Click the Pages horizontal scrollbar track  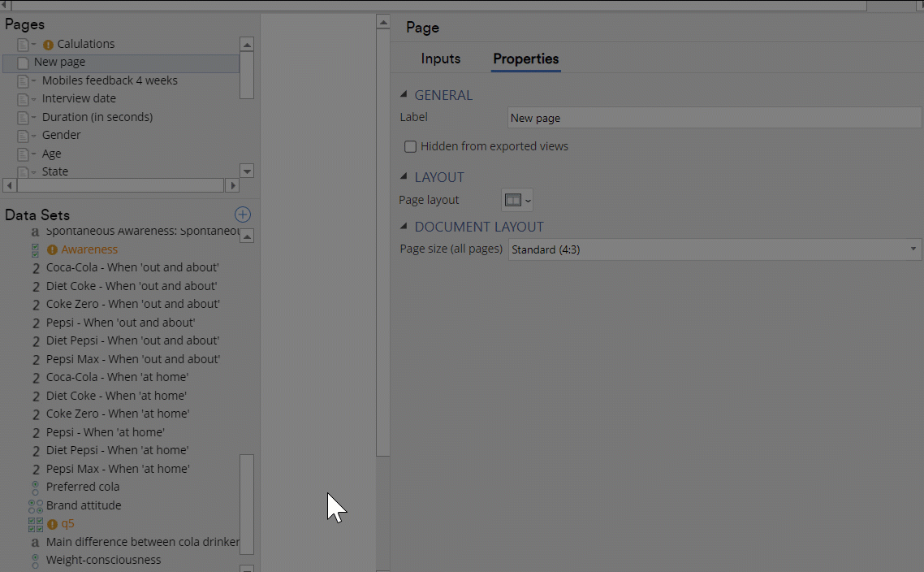click(x=121, y=186)
